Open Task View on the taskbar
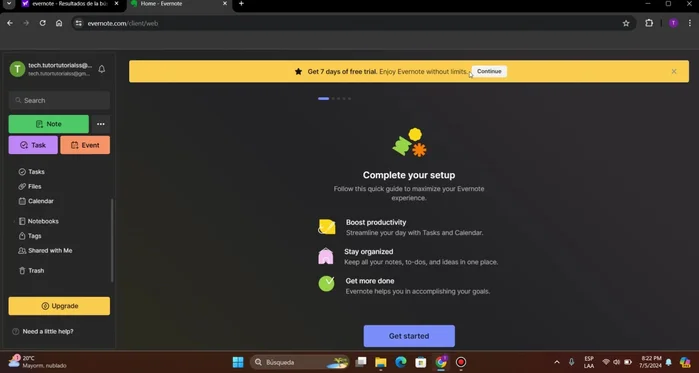 361,362
